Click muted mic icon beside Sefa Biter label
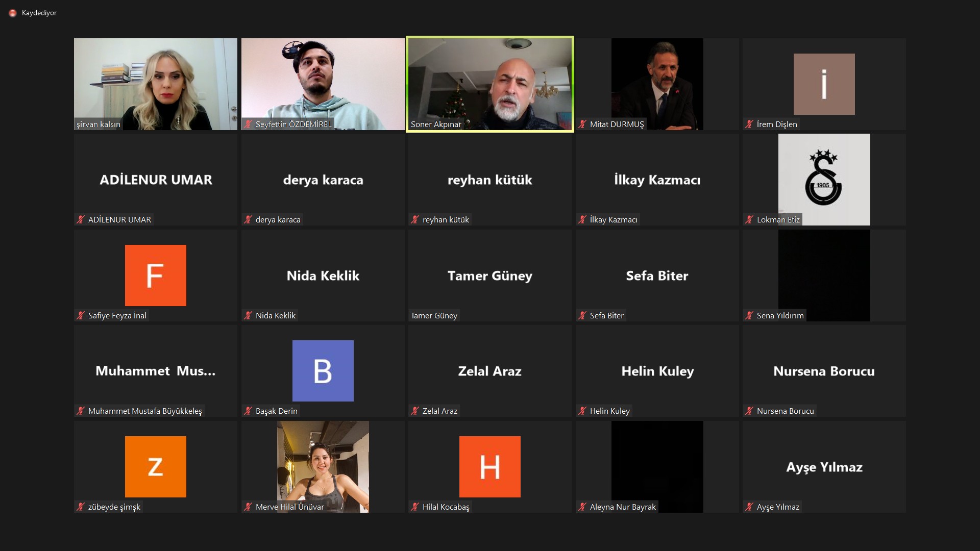The height and width of the screenshot is (551, 980). 582,315
